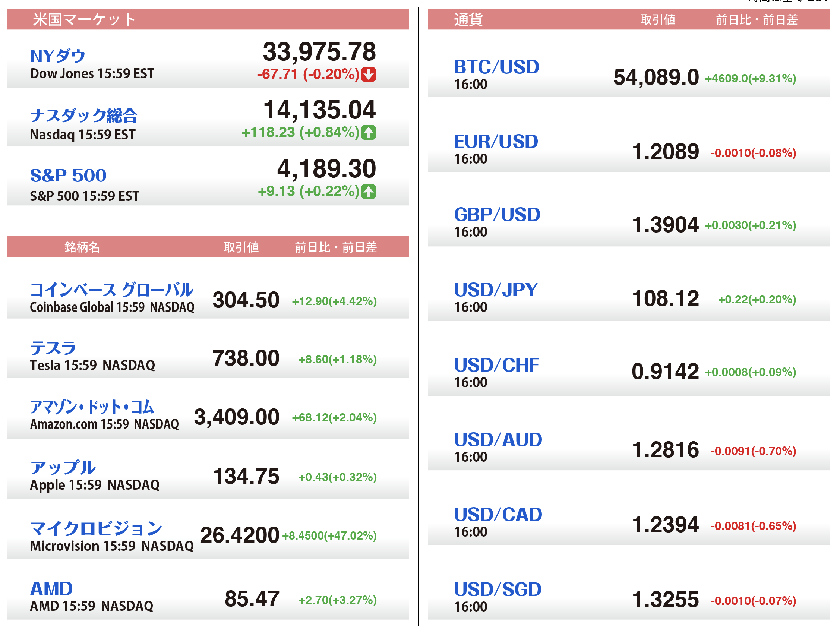840x632 pixels.
Task: Select the USD/JPY currency pair
Action: pos(496,290)
